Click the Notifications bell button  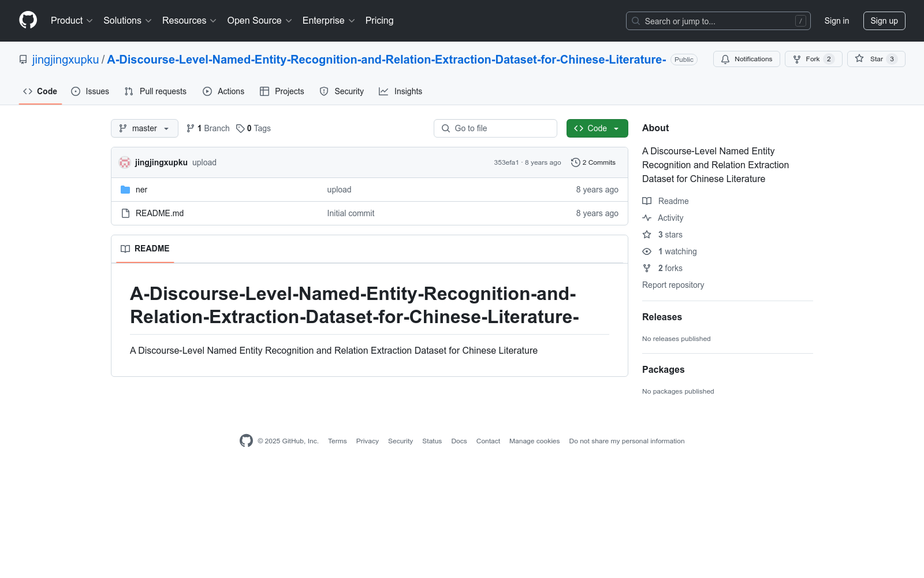(747, 59)
